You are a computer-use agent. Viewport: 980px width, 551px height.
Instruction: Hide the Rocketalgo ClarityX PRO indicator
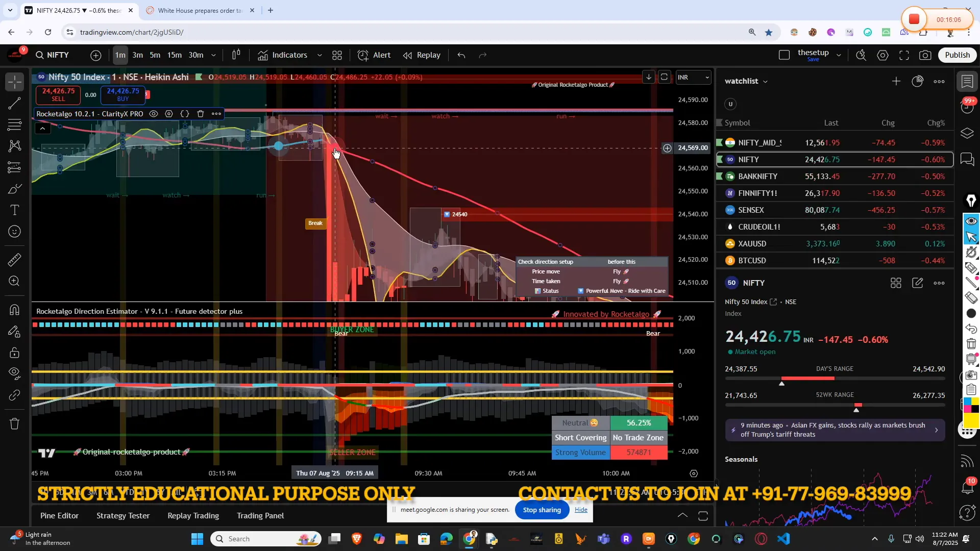click(153, 114)
